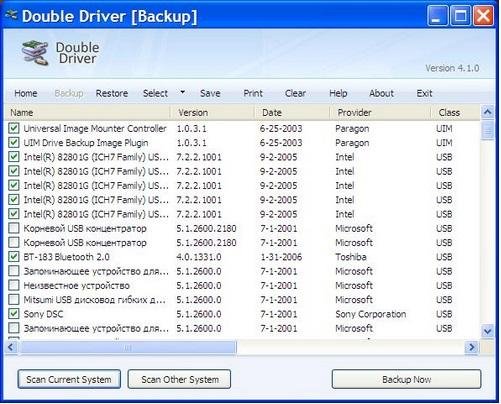Click the horizontal scrollbar left arrow

[11, 347]
